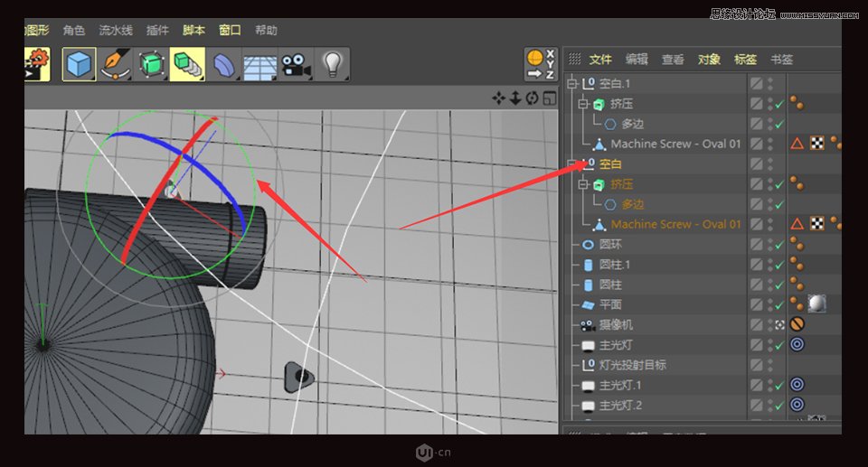Click layer square for 主光灯 row
This screenshot has height=467, width=868.
756,344
